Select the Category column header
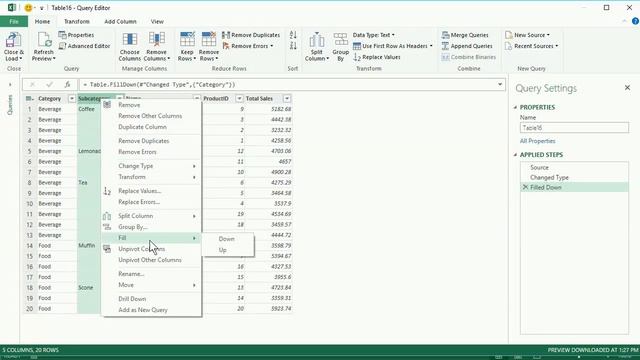640x360 pixels. coord(49,99)
